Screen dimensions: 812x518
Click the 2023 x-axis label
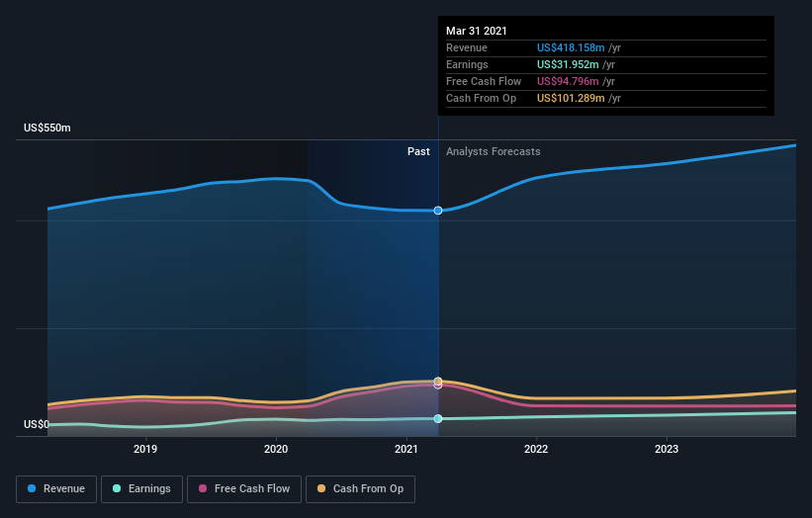[x=667, y=449]
